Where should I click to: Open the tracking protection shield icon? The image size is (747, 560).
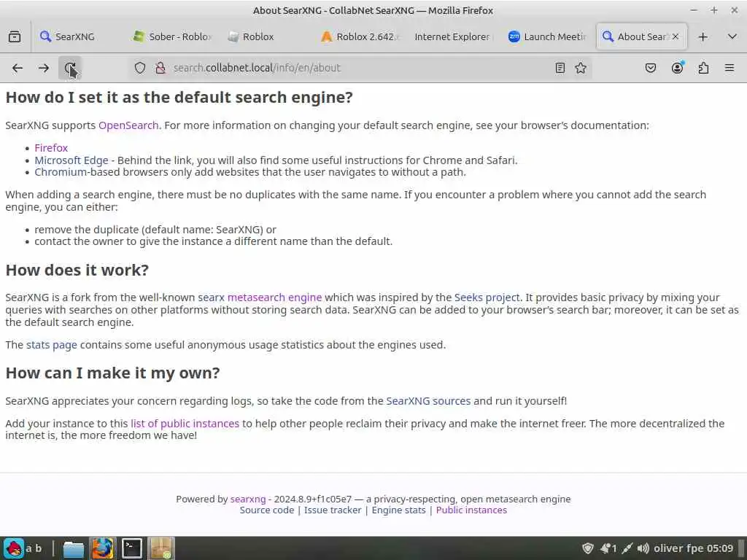(x=139, y=68)
